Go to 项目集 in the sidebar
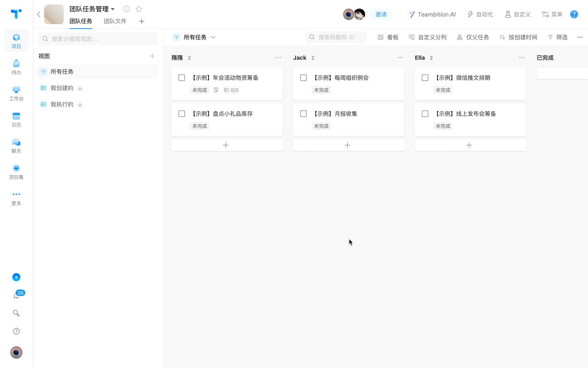 pos(16,172)
